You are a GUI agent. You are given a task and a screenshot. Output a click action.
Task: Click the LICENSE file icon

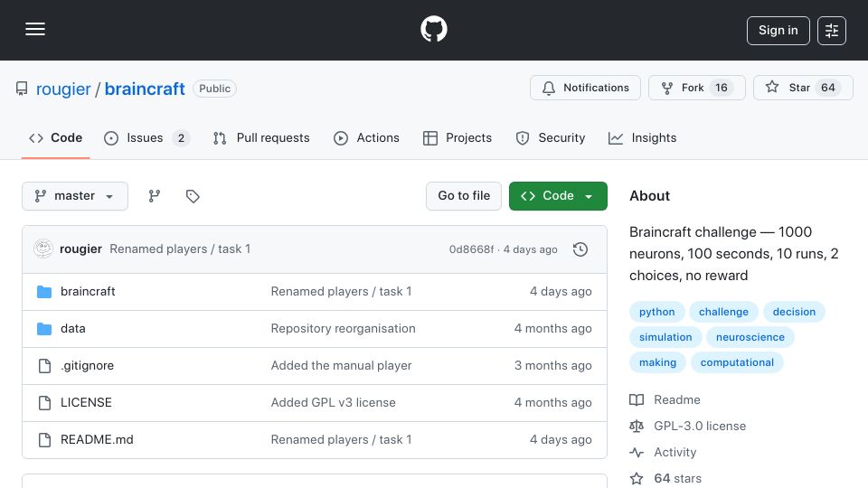(x=44, y=403)
